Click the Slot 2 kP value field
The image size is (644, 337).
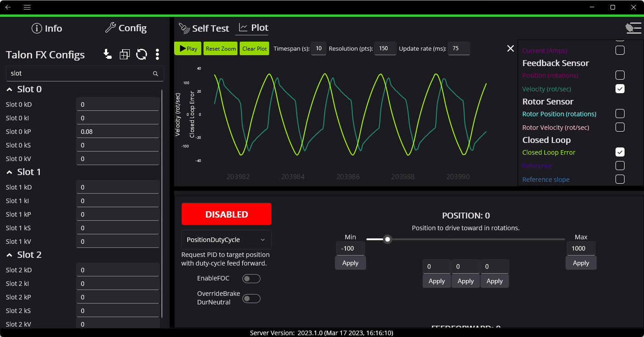pos(118,297)
